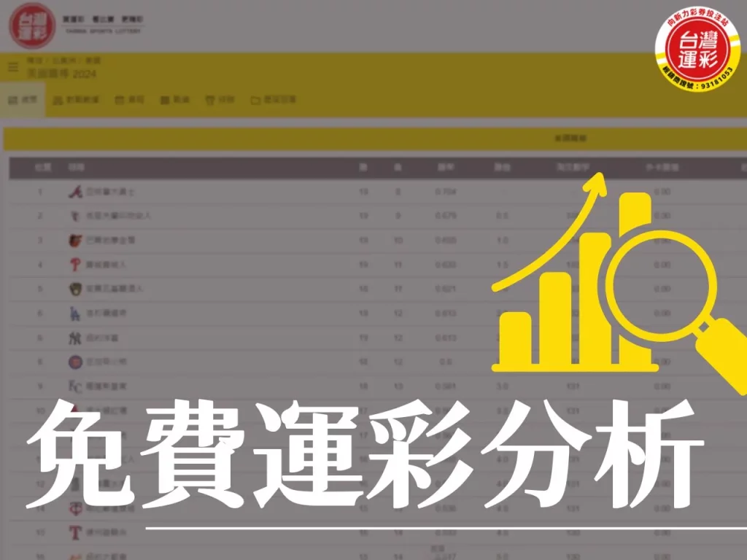
Task: Open the tab with the people icon
Action: tap(76, 100)
